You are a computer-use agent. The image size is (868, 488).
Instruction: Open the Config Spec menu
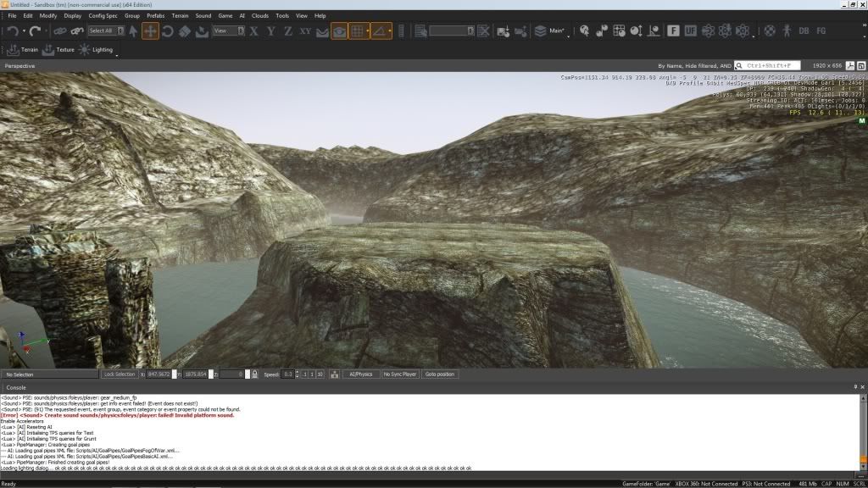point(103,15)
